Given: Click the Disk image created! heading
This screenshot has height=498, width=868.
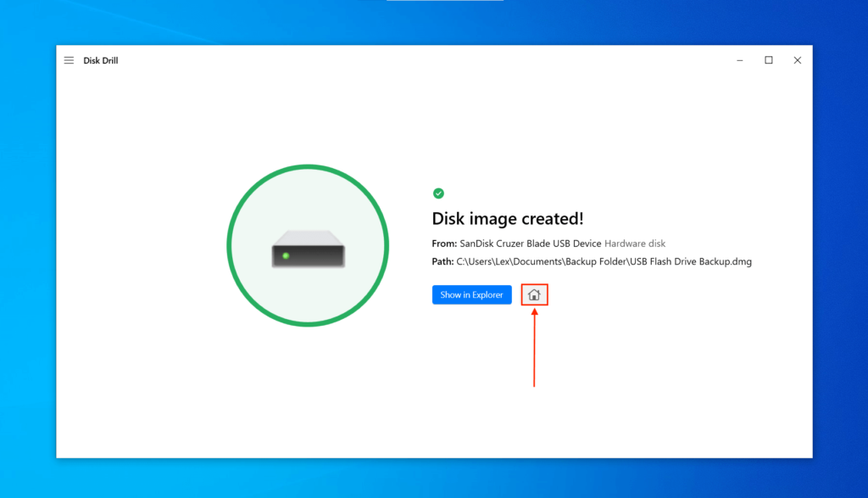Looking at the screenshot, I should pyautogui.click(x=507, y=218).
